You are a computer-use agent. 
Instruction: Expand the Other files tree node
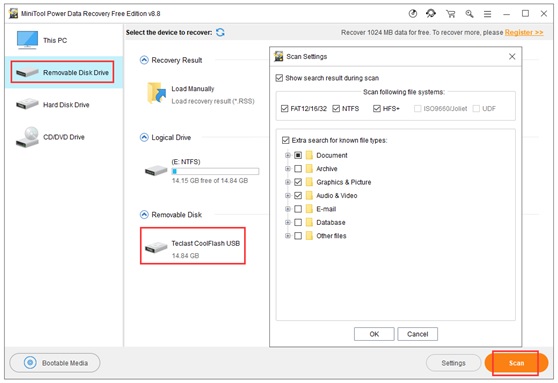coord(288,236)
